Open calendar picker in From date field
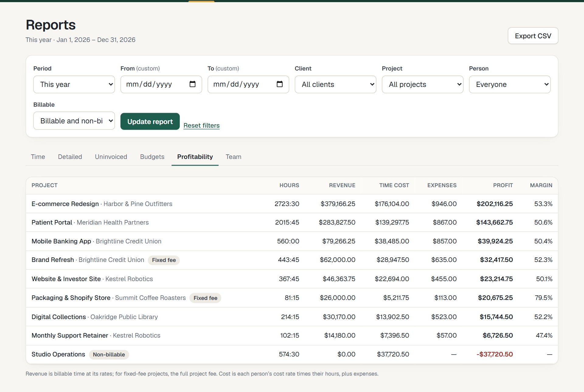Image resolution: width=584 pixels, height=392 pixels. click(x=192, y=84)
